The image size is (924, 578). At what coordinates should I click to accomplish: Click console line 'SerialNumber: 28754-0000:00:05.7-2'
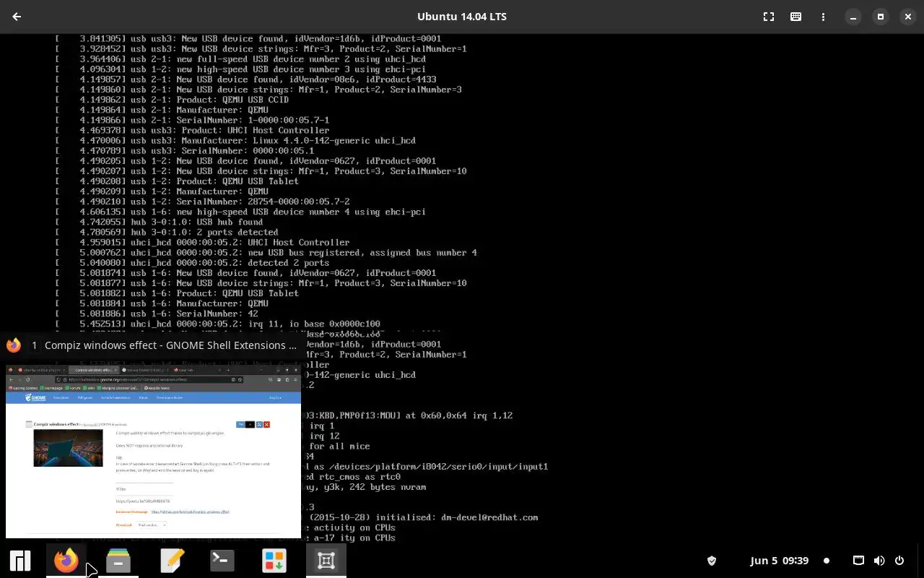(263, 202)
